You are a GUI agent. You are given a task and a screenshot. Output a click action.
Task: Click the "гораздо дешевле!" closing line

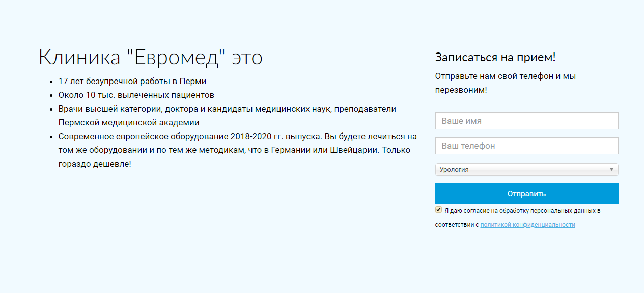click(95, 164)
